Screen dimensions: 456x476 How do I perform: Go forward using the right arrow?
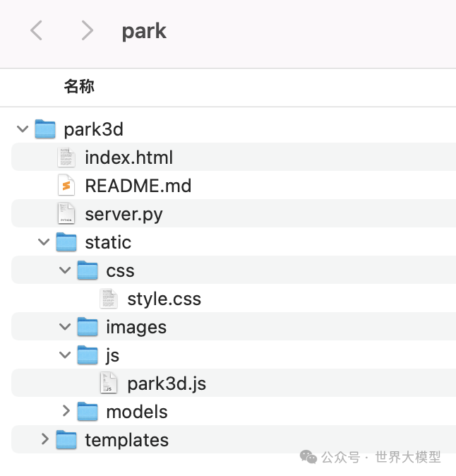[88, 30]
